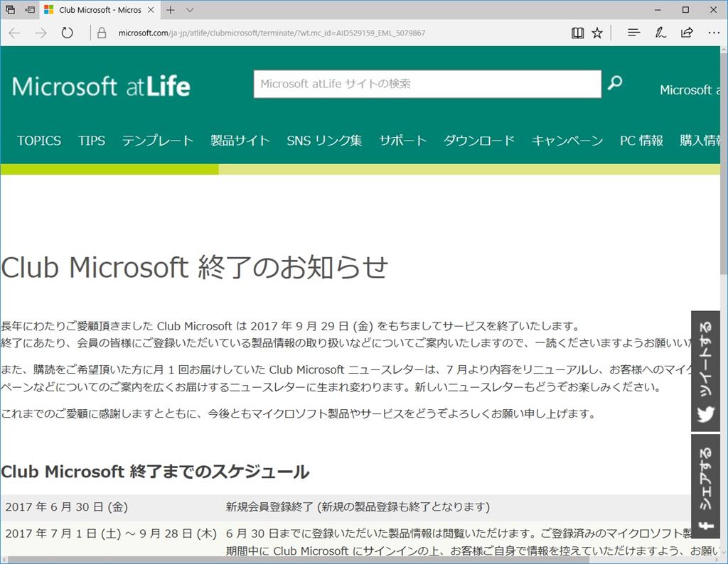Click the Twitter ツイートする button

tap(706, 371)
